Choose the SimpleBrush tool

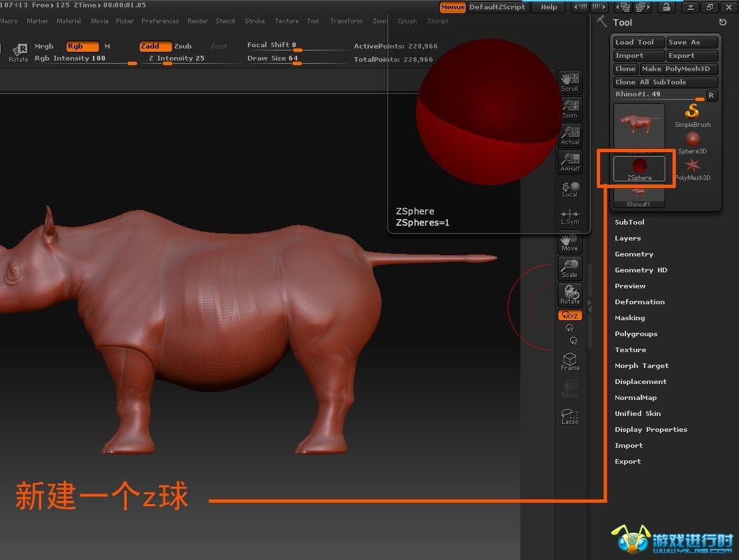pyautogui.click(x=692, y=116)
